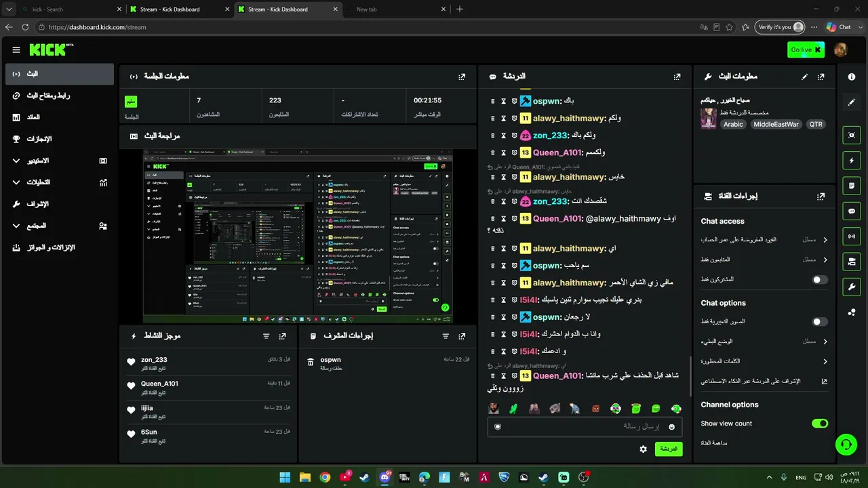The width and height of the screenshot is (868, 488).
Task: Open slow mode (الوضع البطيء) chevron
Action: [x=825, y=342]
